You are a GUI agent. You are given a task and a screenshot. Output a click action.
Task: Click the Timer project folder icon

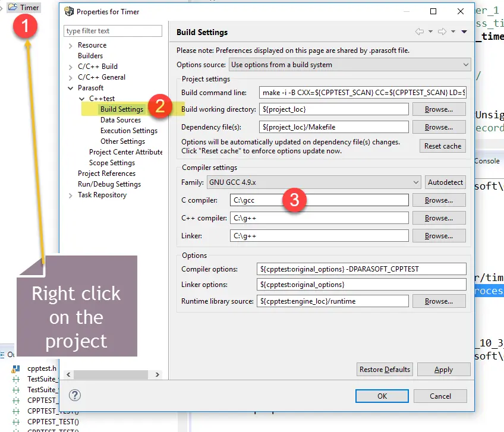[x=13, y=7]
